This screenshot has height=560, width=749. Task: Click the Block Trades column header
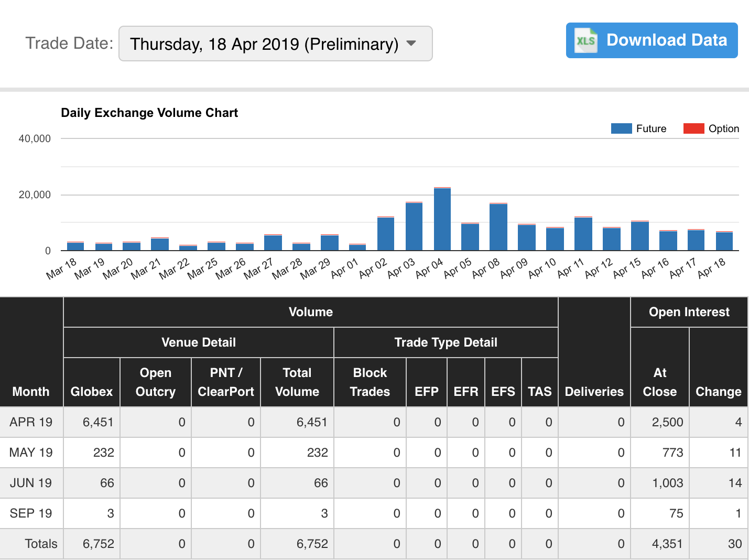tap(370, 382)
